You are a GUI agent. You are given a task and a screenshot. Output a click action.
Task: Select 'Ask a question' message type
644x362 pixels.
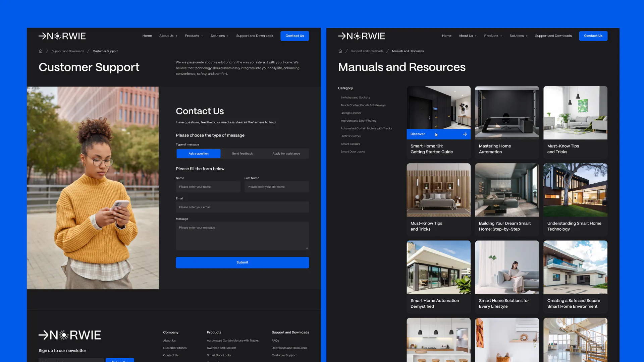point(199,154)
